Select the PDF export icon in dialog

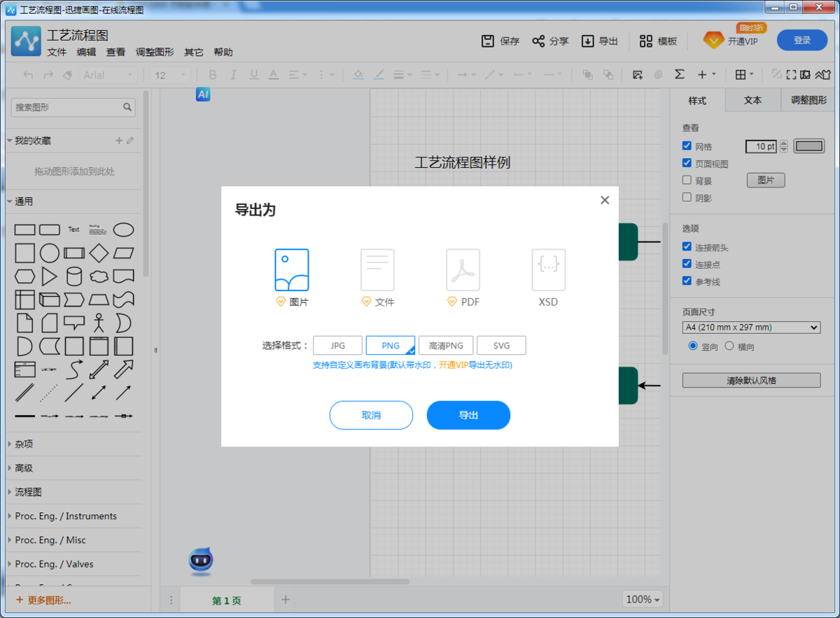463,269
